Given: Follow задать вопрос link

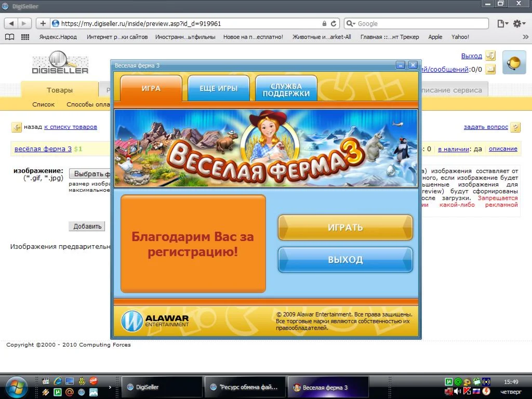Looking at the screenshot, I should click(x=486, y=127).
